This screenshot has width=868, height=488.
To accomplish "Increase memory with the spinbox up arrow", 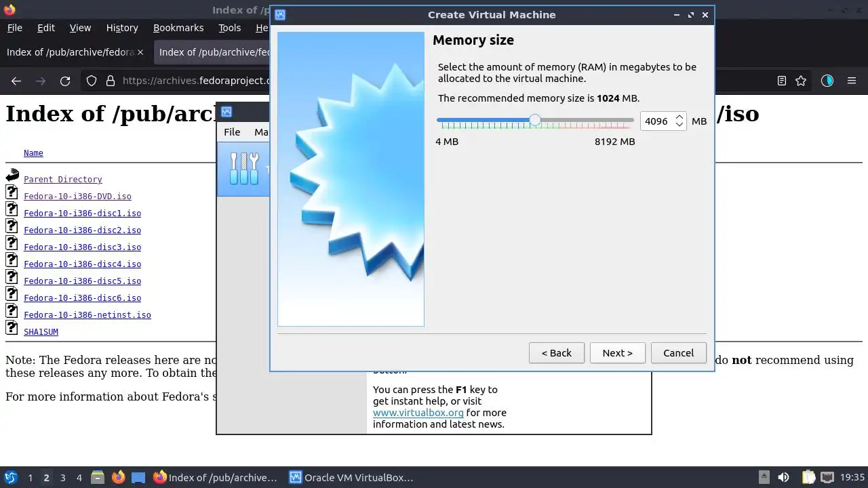I will tap(679, 117).
